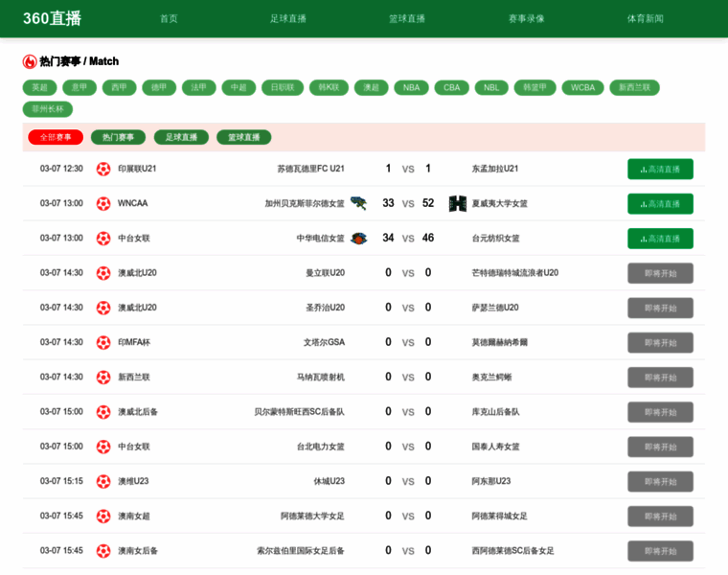This screenshot has width=728, height=575.
Task: Select the 篮球直播 filter tab below the tags
Action: 243,137
